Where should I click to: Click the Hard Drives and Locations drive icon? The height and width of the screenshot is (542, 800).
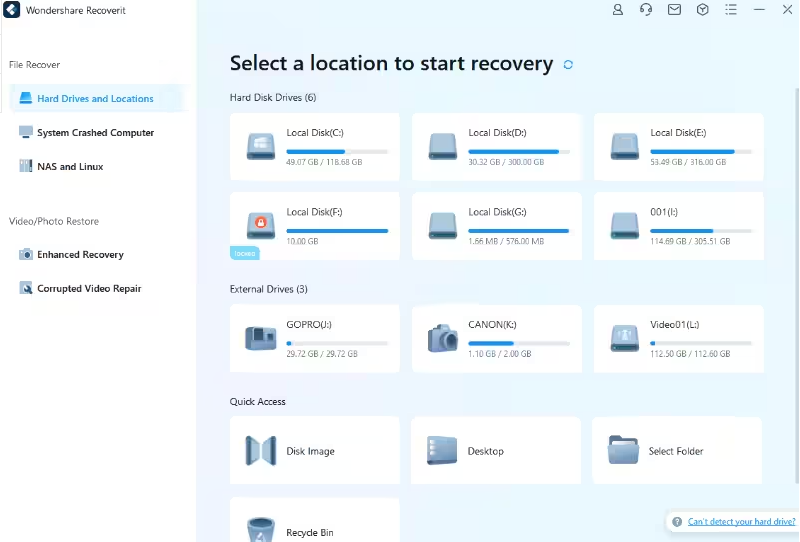[x=26, y=98]
